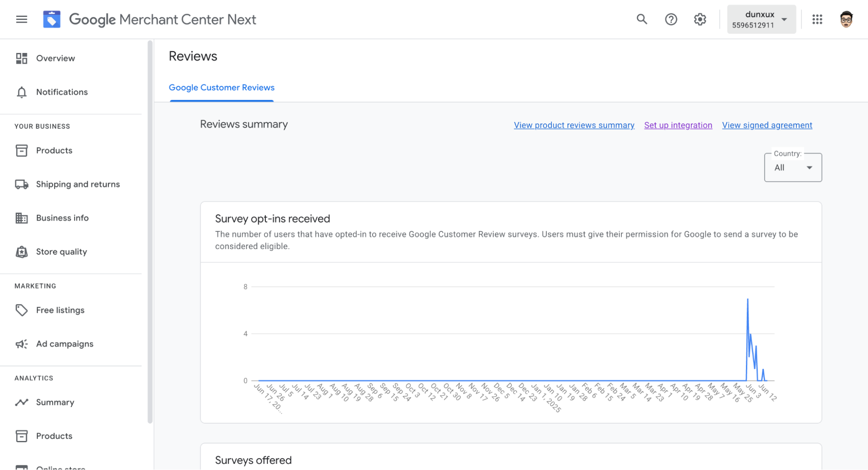The width and height of the screenshot is (868, 470).
Task: Click the peak of the opt-ins chart line
Action: pos(748,299)
